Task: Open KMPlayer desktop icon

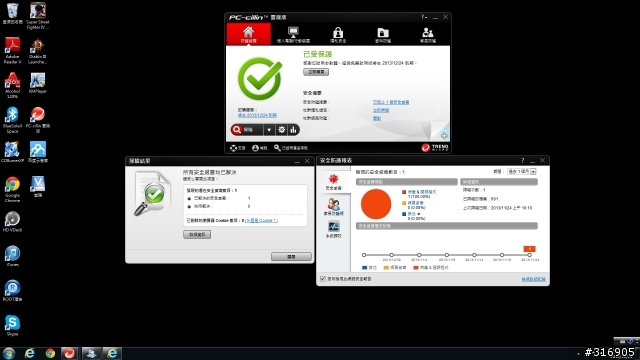Action: 38,83
